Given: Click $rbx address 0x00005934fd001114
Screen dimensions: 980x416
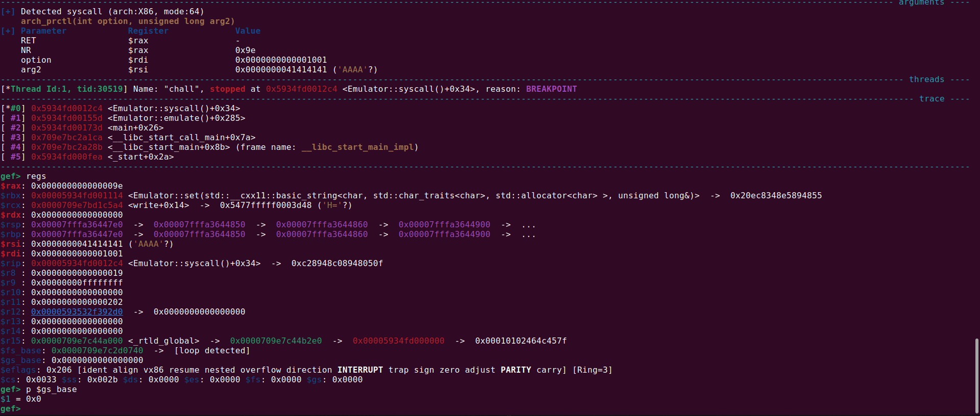Looking at the screenshot, I should [77, 195].
